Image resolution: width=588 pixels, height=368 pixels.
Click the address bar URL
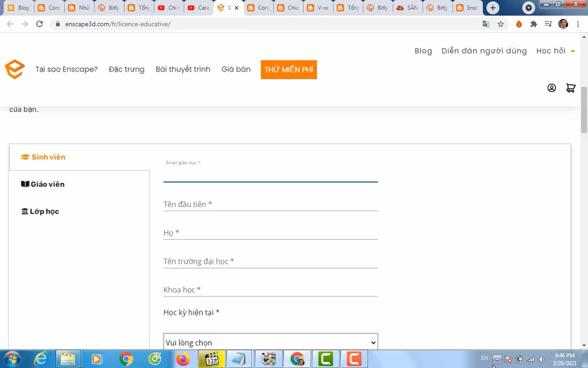tap(118, 24)
